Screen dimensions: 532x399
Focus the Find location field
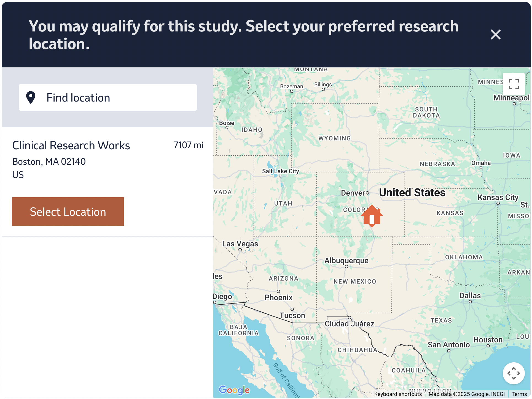pos(108,97)
